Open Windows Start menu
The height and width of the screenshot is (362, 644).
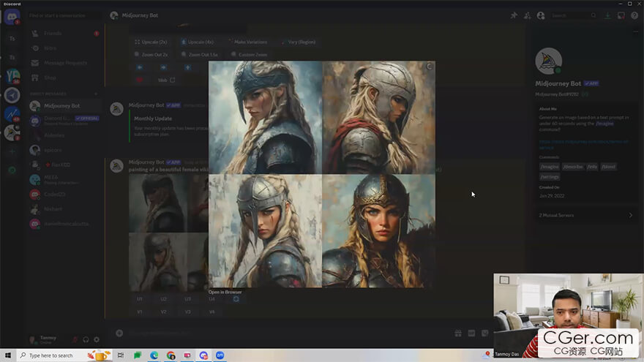pyautogui.click(x=8, y=355)
